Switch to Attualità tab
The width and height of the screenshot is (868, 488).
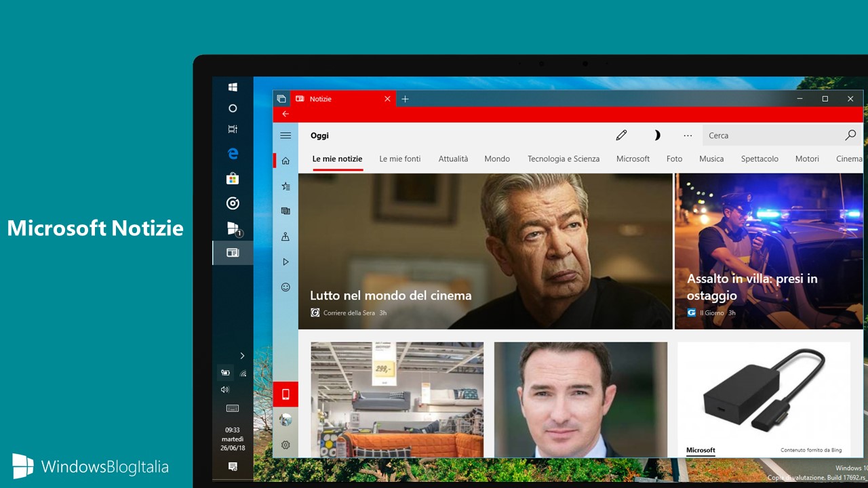(x=453, y=159)
